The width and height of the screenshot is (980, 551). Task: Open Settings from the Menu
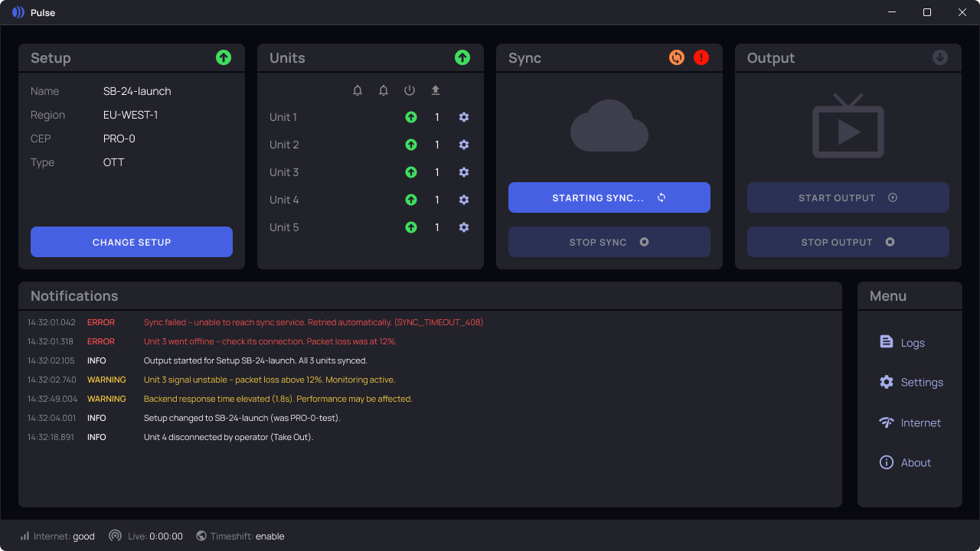pos(910,382)
